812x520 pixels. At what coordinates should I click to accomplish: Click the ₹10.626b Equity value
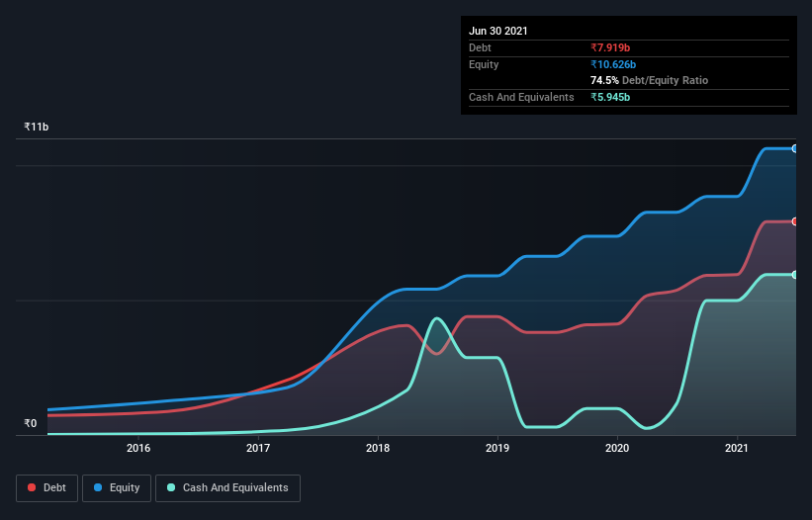tap(613, 64)
